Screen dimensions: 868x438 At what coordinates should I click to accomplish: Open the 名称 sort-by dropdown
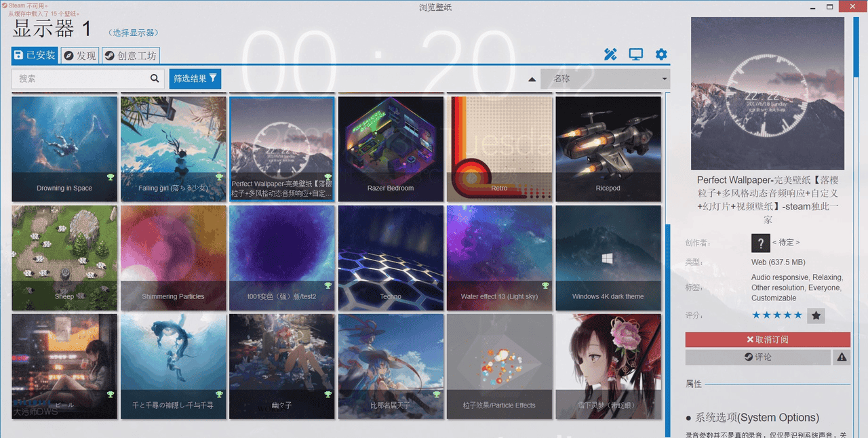[605, 79]
